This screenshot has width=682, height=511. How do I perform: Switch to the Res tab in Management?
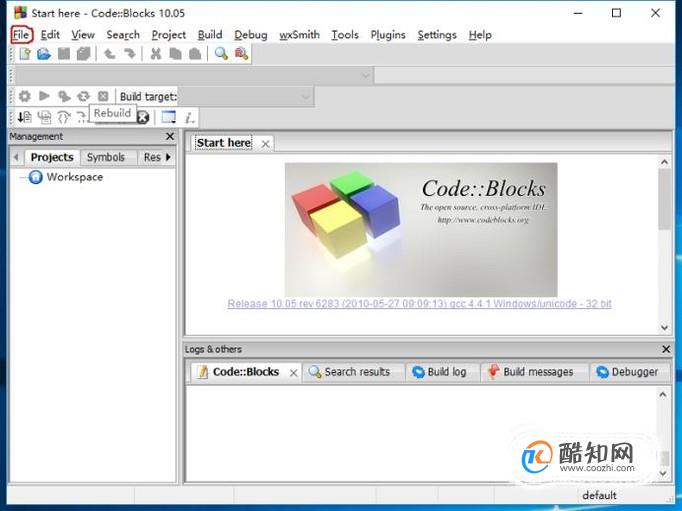152,157
